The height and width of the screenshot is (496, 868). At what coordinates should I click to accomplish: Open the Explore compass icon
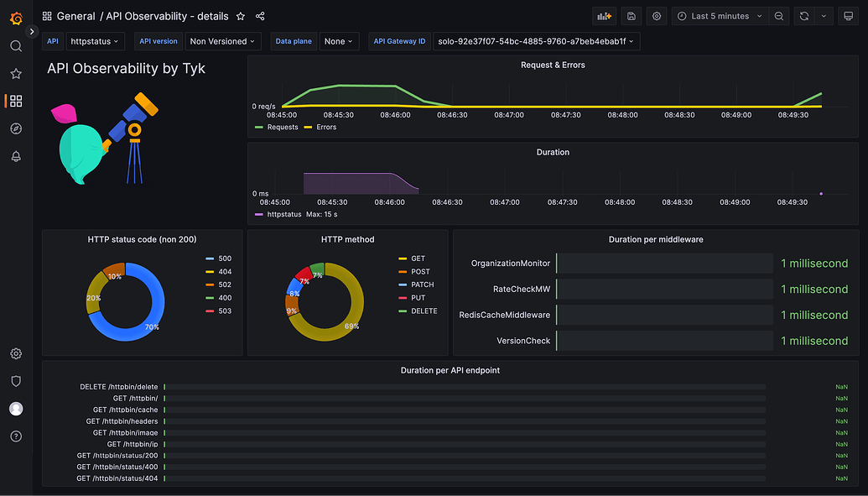click(x=15, y=128)
